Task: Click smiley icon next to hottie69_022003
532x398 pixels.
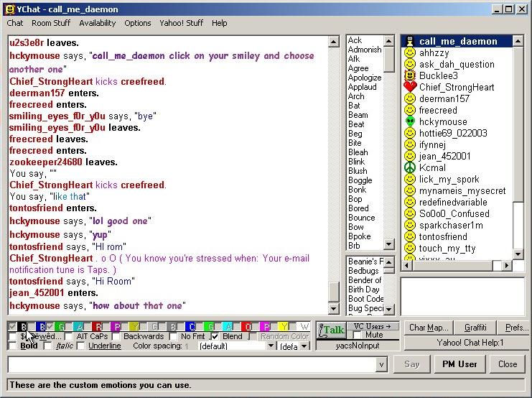Action: (x=410, y=133)
